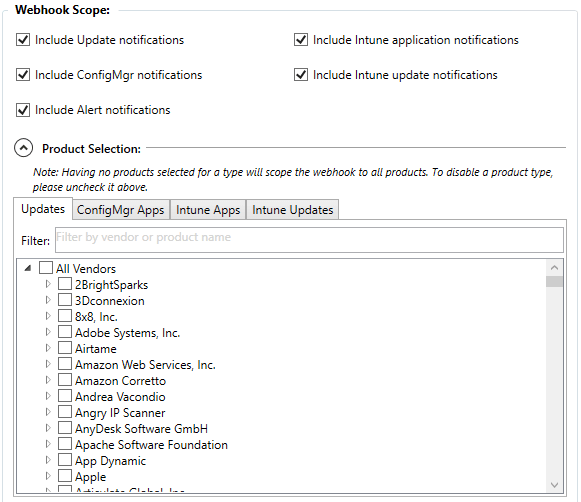
Task: Select the AnyDesk Software GmbH tree item
Action: coord(141,429)
